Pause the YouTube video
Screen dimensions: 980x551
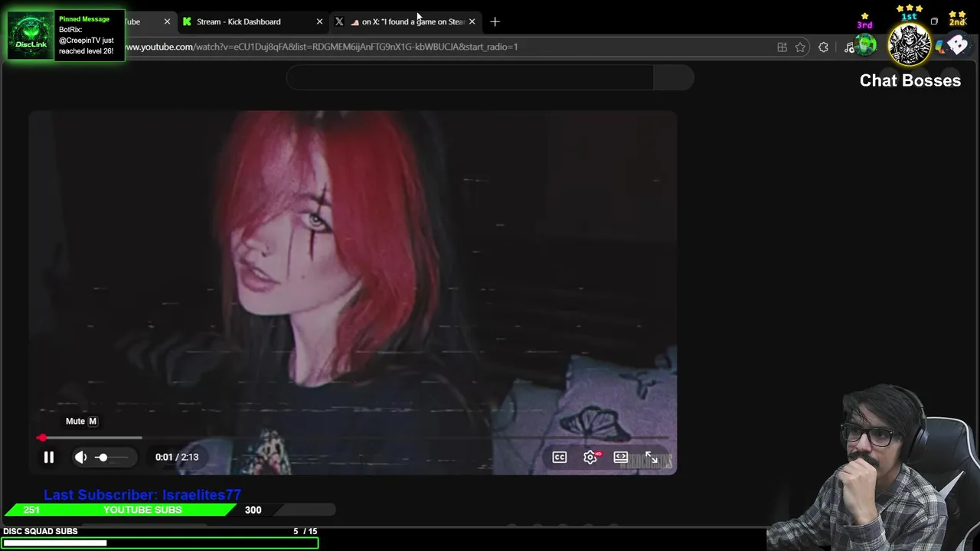(48, 458)
